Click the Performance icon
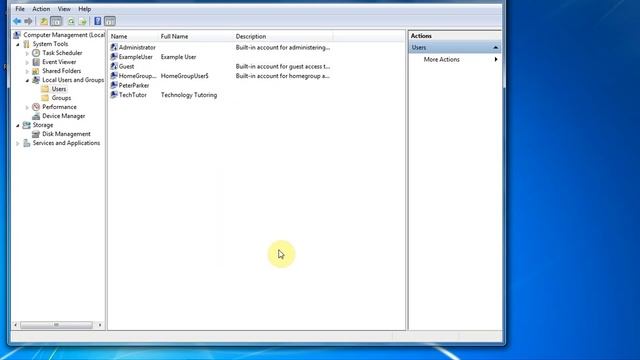Viewport: 640px width, 360px height. click(x=36, y=107)
